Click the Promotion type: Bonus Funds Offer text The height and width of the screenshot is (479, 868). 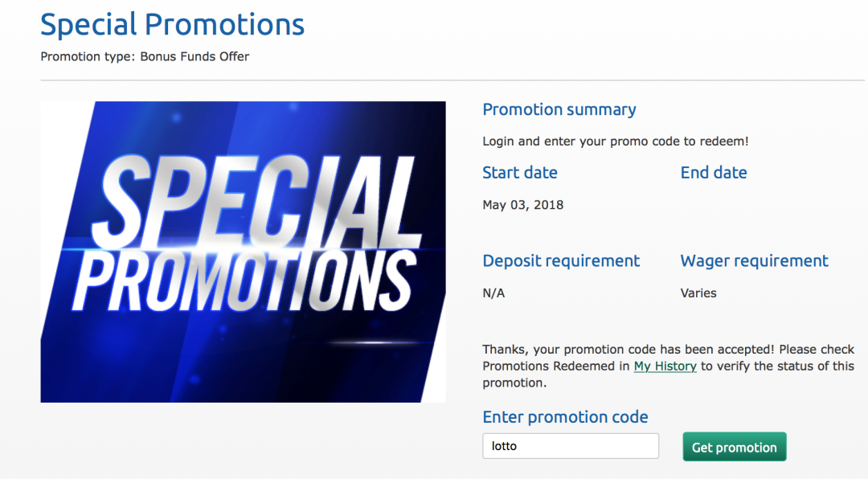point(145,56)
